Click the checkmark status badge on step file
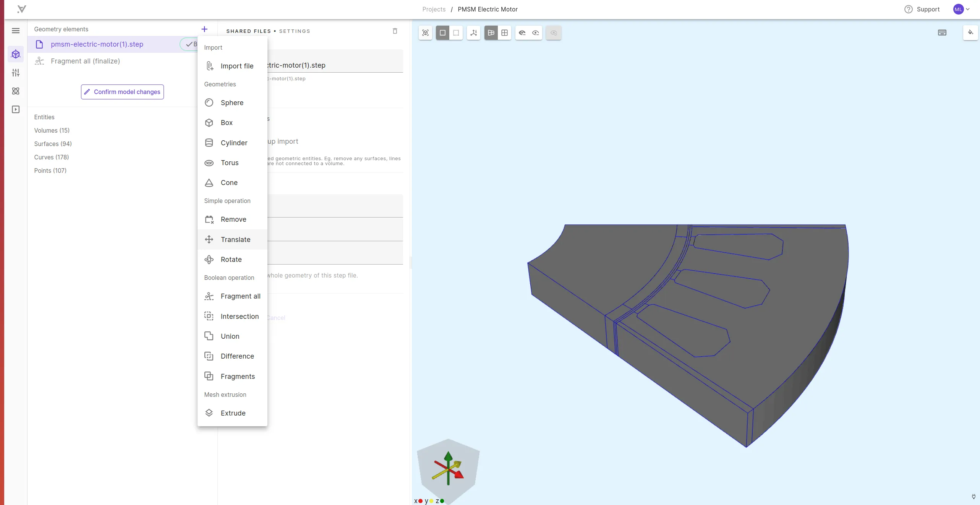Screen dimensions: 980x505 pyautogui.click(x=189, y=44)
